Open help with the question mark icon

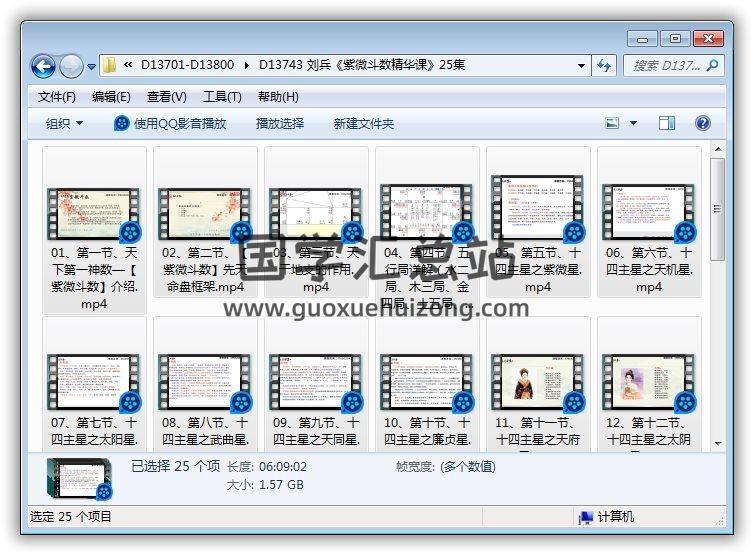[x=703, y=124]
